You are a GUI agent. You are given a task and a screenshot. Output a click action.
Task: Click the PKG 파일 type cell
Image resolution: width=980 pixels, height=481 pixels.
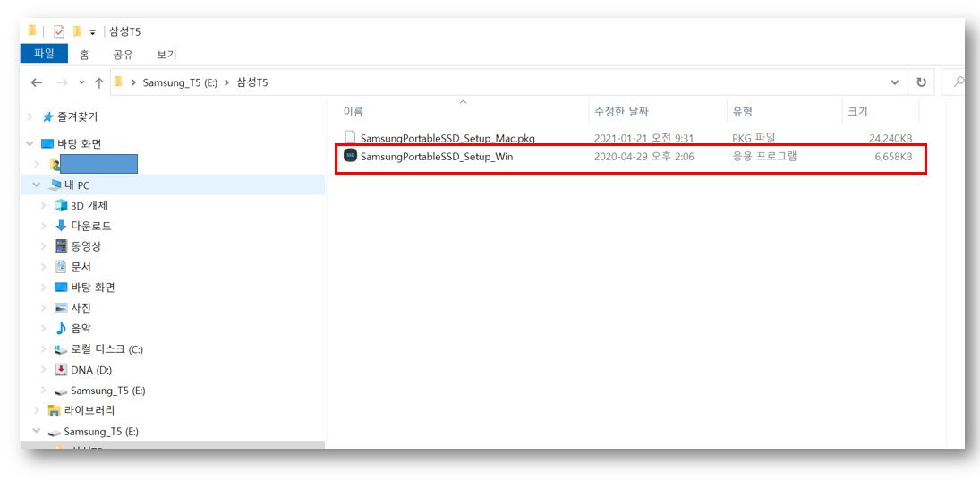(754, 138)
